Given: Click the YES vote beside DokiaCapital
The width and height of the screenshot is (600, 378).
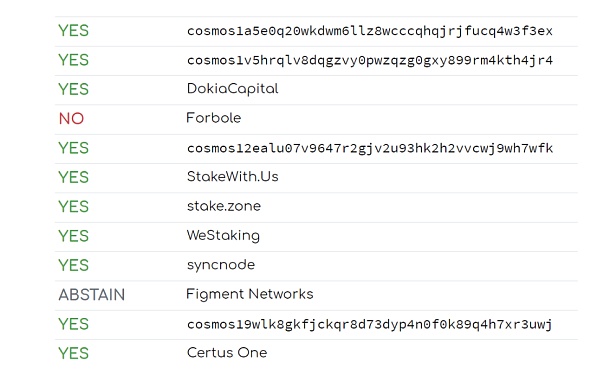Looking at the screenshot, I should 73,89.
